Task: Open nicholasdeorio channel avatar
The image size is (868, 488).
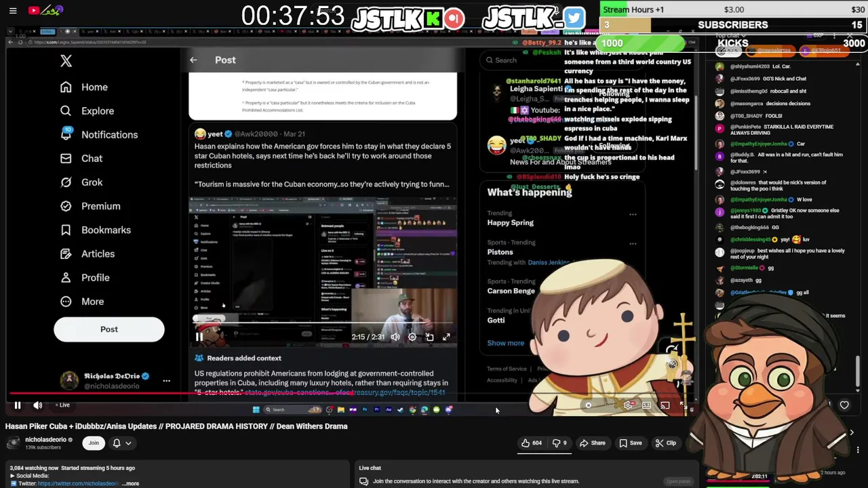Action: [13, 443]
